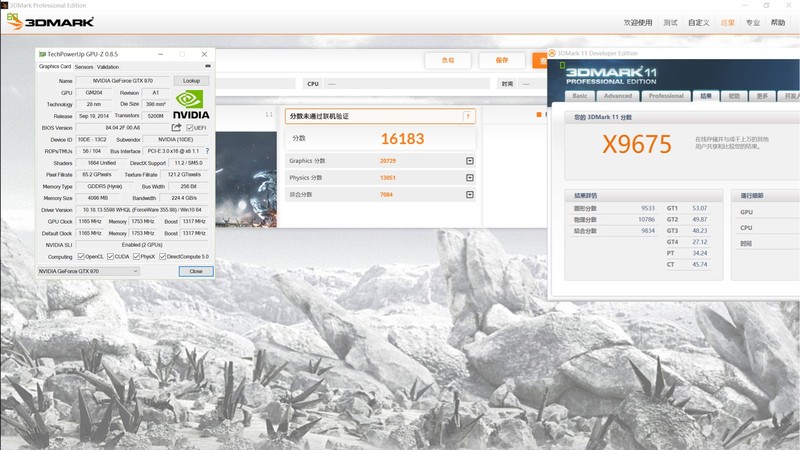Screen dimensions: 800x450
Task: Toggle the OpenCL checkbox
Action: (x=81, y=257)
